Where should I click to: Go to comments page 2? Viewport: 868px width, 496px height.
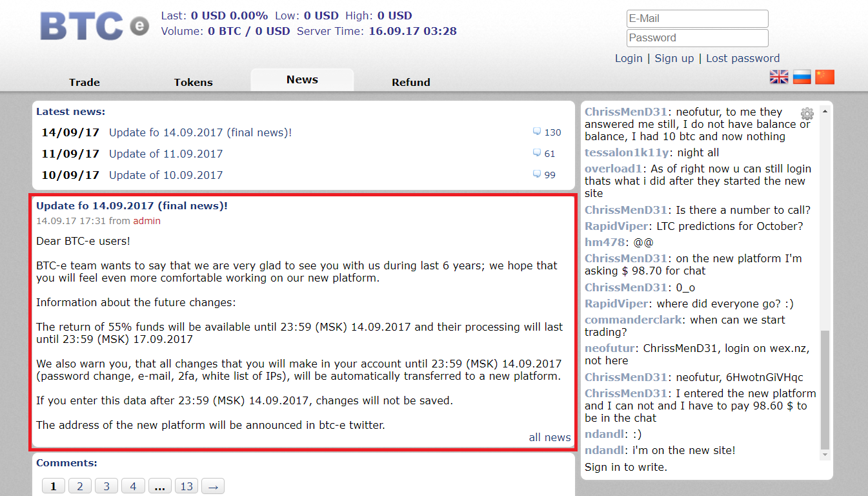click(x=80, y=486)
